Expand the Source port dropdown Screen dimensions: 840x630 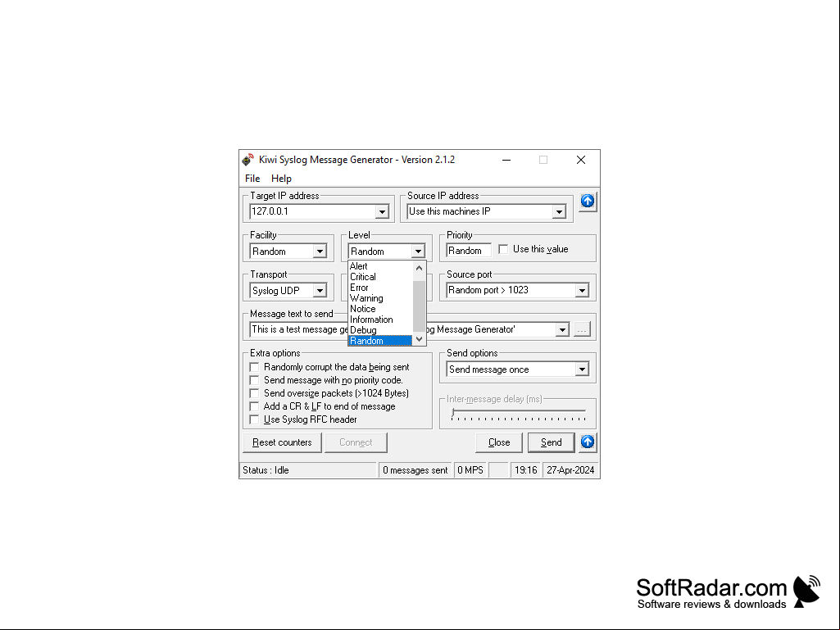583,290
